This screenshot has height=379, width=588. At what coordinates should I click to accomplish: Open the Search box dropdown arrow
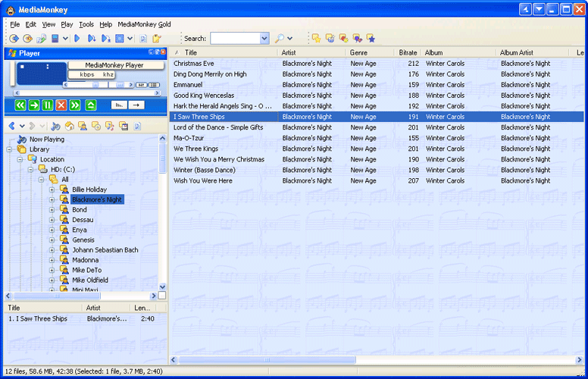pos(264,38)
